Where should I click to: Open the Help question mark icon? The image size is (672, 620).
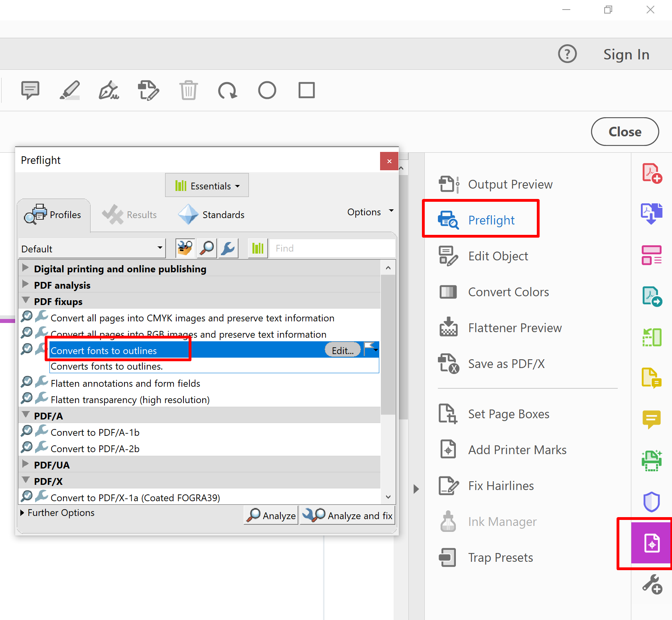pyautogui.click(x=567, y=54)
